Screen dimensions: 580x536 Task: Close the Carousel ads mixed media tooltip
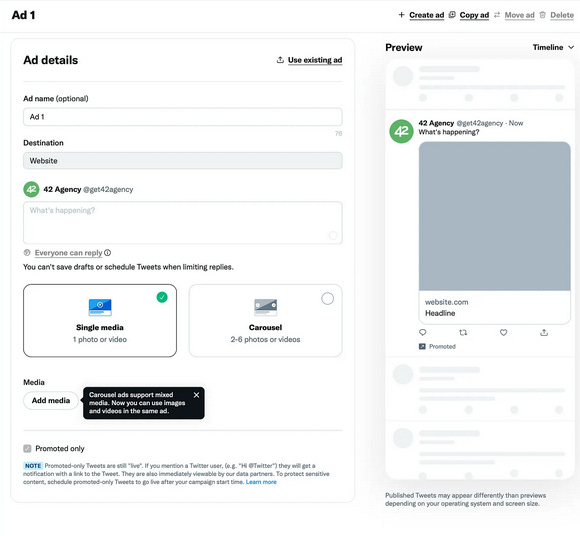tap(196, 395)
